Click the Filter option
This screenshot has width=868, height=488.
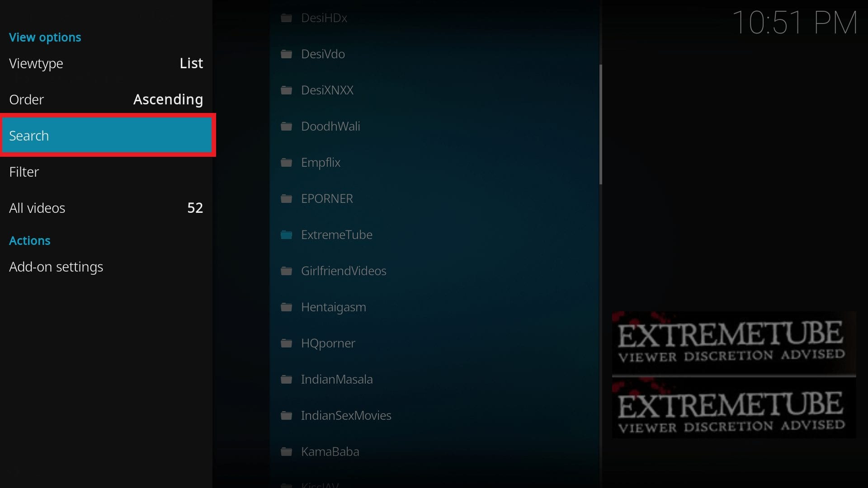(24, 172)
